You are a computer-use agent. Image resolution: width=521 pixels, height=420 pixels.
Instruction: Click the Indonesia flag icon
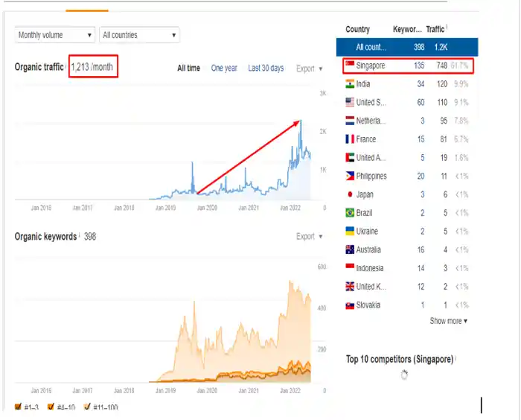pos(350,267)
